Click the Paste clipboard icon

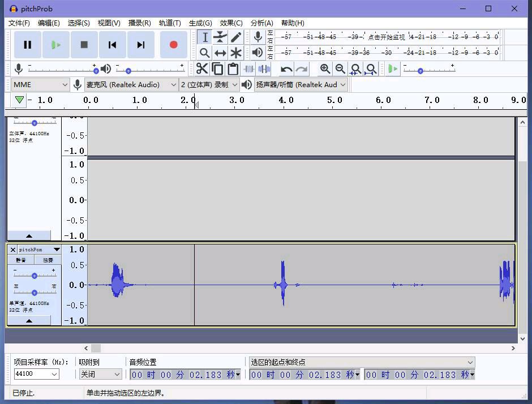click(233, 69)
